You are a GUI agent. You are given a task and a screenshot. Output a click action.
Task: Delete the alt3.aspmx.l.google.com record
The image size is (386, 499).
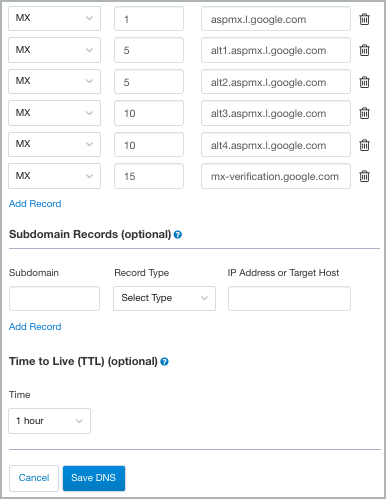pyautogui.click(x=364, y=113)
